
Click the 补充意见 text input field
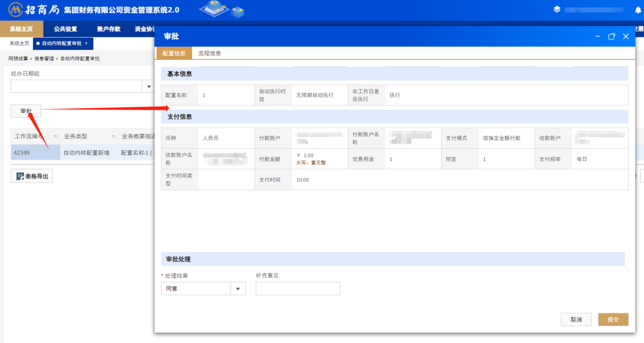click(x=298, y=289)
